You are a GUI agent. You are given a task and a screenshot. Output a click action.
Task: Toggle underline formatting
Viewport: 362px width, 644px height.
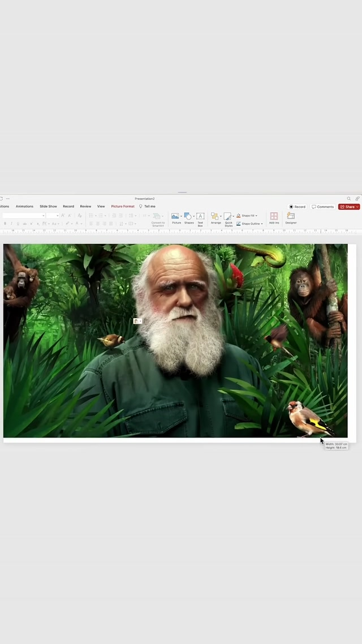tap(18, 224)
